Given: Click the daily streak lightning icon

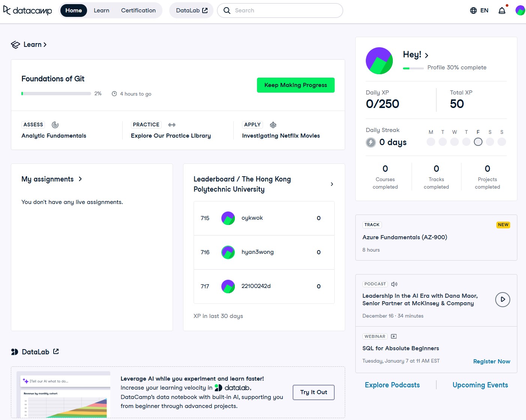Looking at the screenshot, I should [x=371, y=142].
